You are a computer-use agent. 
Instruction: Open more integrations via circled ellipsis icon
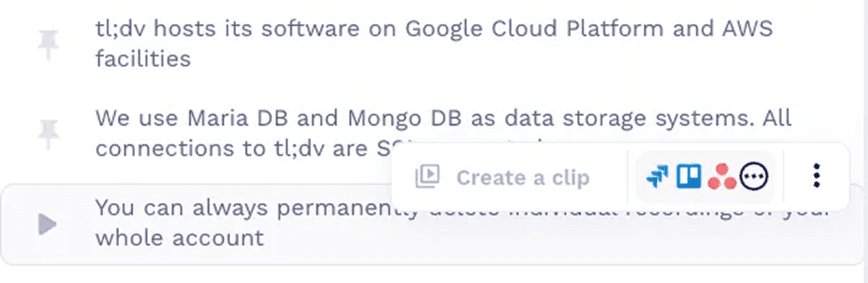[755, 176]
